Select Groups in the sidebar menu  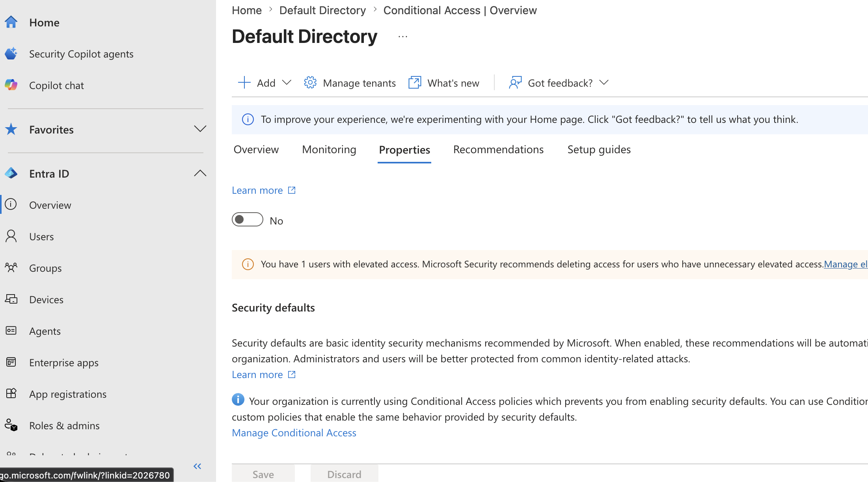[x=45, y=268]
